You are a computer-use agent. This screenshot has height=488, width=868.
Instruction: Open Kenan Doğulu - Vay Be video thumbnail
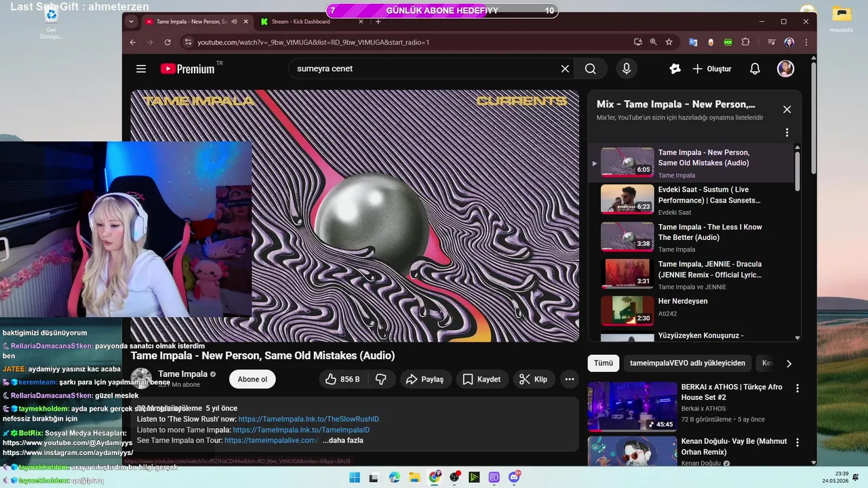click(632, 451)
